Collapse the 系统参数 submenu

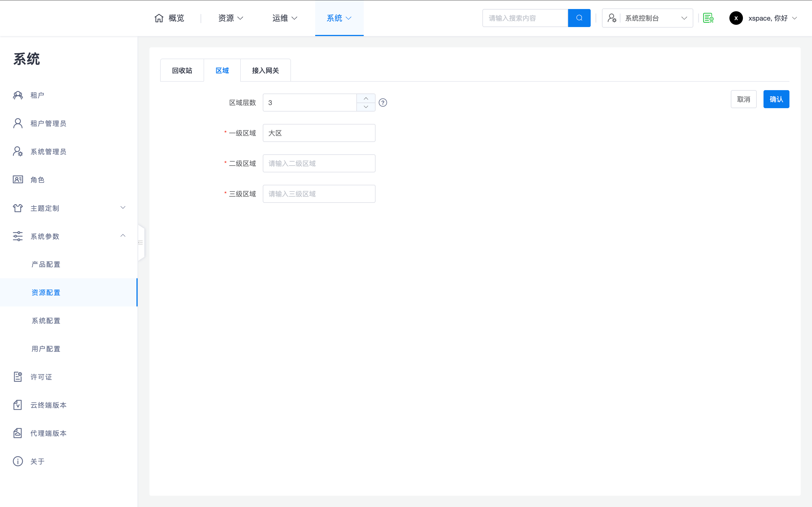pyautogui.click(x=123, y=236)
